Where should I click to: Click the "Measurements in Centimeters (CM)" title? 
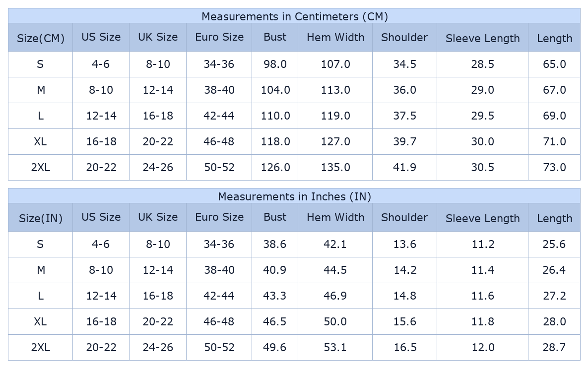pos(294,16)
